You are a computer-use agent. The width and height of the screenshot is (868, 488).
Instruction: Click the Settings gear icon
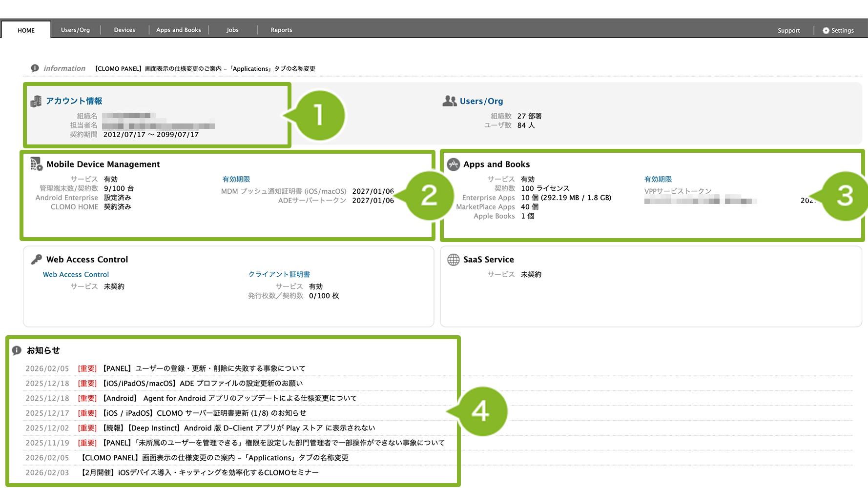point(826,30)
